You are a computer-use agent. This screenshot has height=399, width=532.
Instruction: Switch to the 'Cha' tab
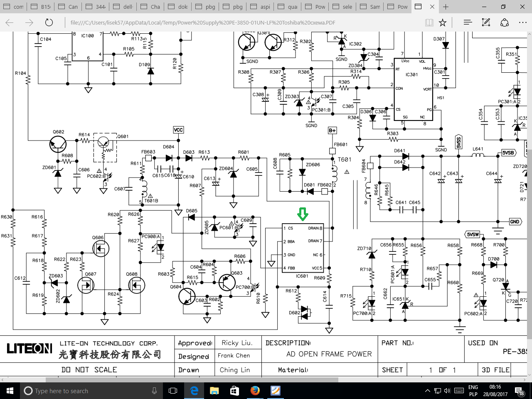pos(151,7)
